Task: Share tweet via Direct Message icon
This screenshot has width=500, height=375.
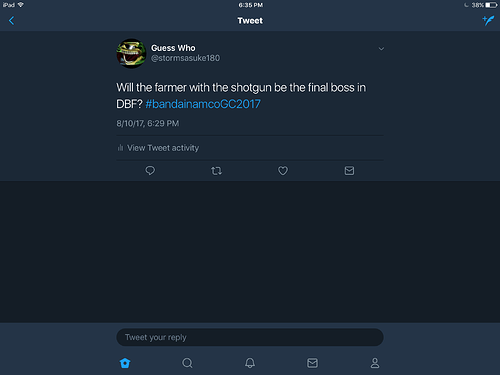Action: (x=349, y=171)
